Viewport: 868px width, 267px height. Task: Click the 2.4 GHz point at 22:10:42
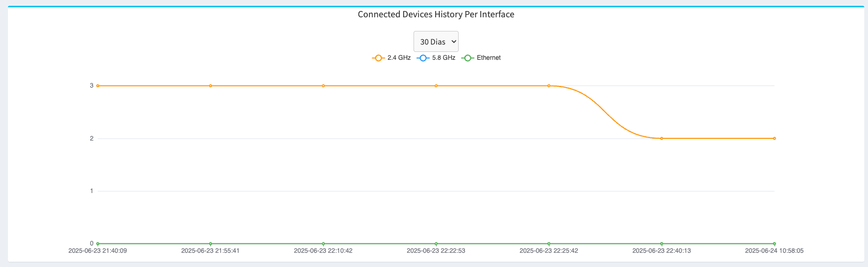pyautogui.click(x=323, y=86)
